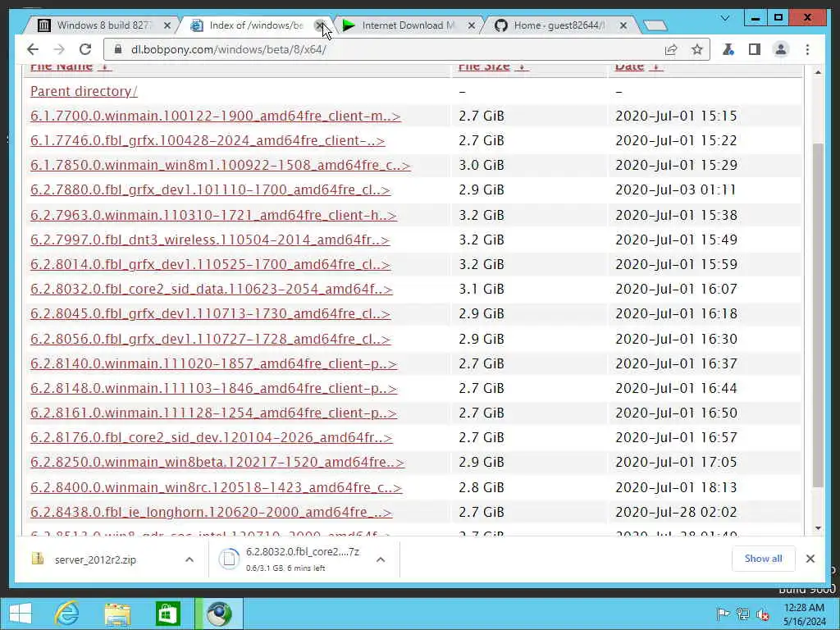This screenshot has width=840, height=630.
Task: Go back using the browser back arrow
Action: tap(33, 49)
